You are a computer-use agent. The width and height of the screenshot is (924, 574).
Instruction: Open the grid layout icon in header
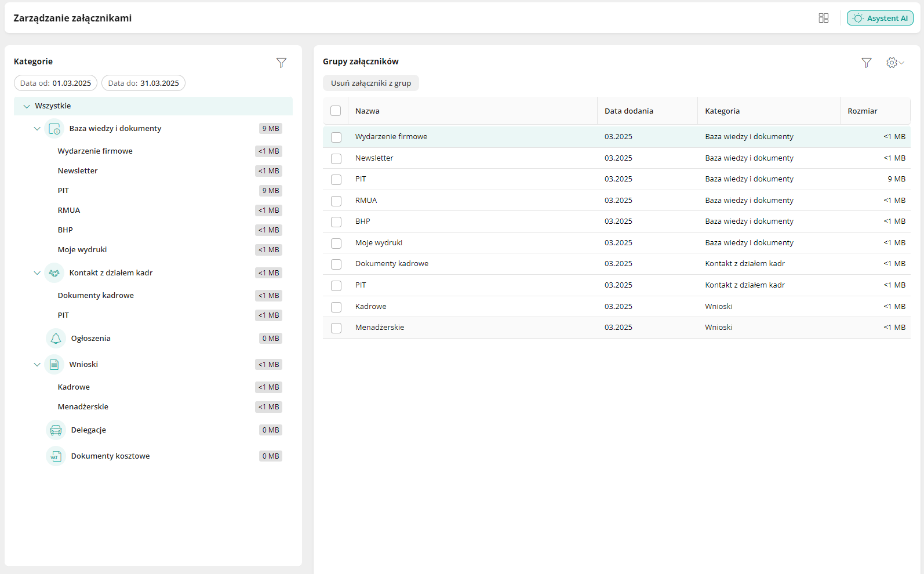[823, 18]
